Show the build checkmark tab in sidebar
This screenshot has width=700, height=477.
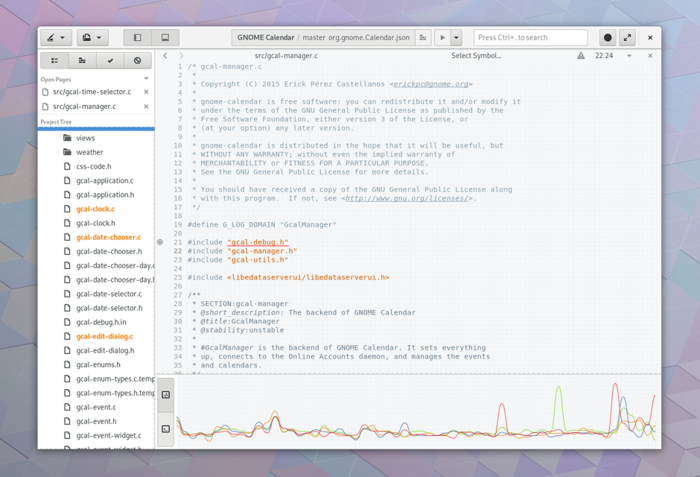tap(110, 61)
